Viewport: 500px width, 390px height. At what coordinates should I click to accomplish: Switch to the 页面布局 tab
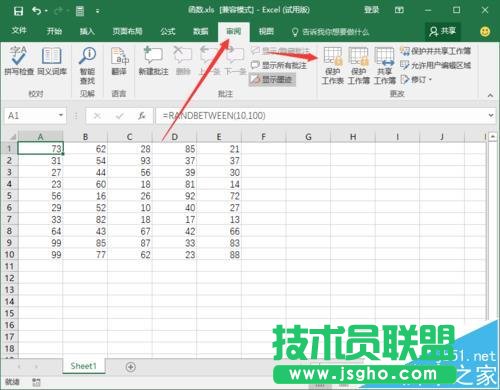click(x=127, y=31)
